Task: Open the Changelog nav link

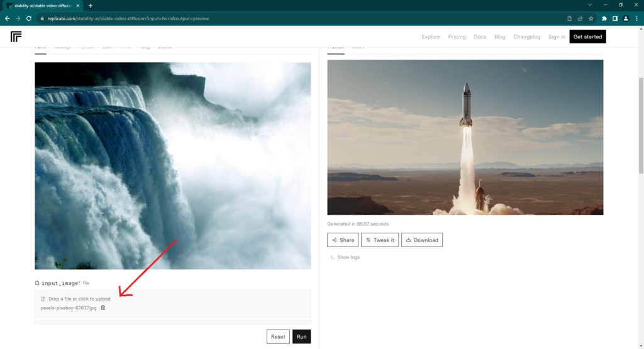Action: pyautogui.click(x=526, y=36)
